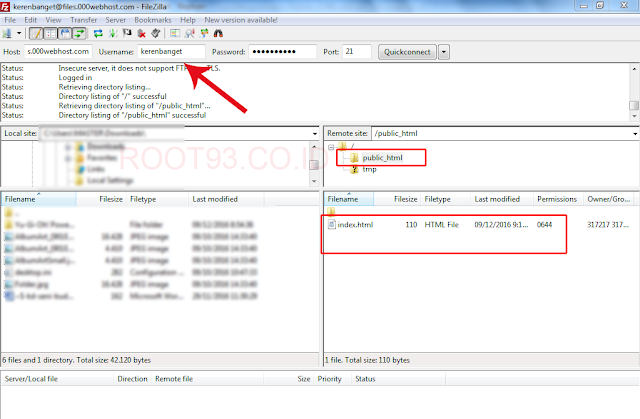Viewport: 640px width, 419px height.
Task: Click the Quickconnect button
Action: [407, 52]
